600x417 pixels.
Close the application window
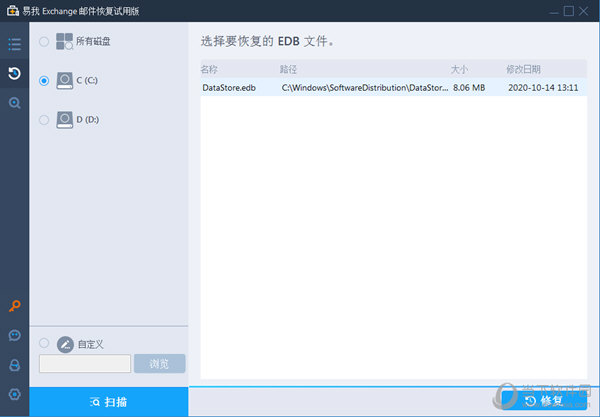(x=584, y=11)
